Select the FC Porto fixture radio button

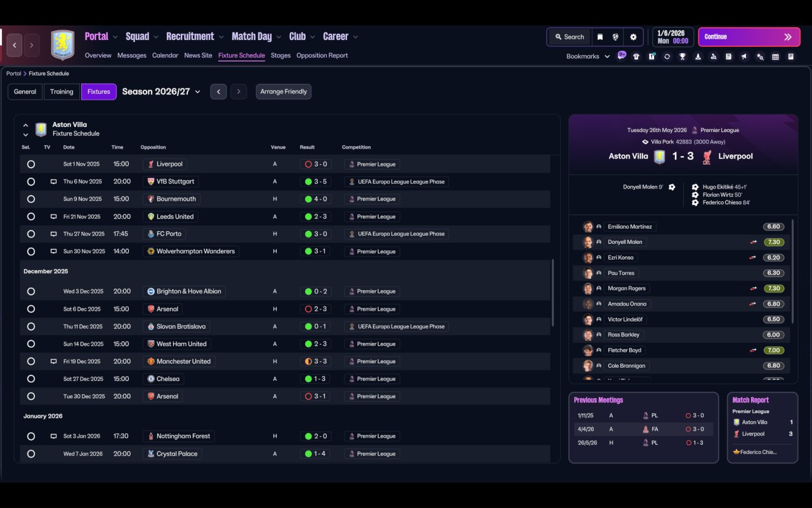coord(31,234)
